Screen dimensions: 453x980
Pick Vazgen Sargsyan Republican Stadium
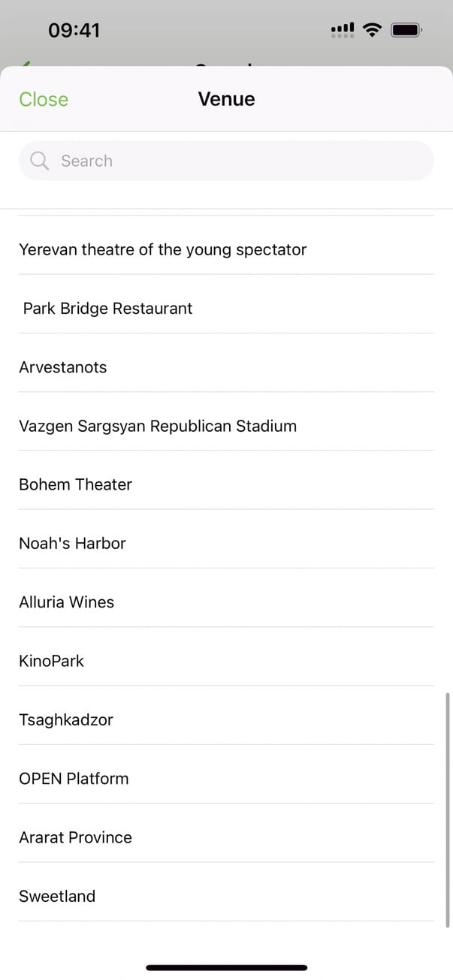coord(158,426)
